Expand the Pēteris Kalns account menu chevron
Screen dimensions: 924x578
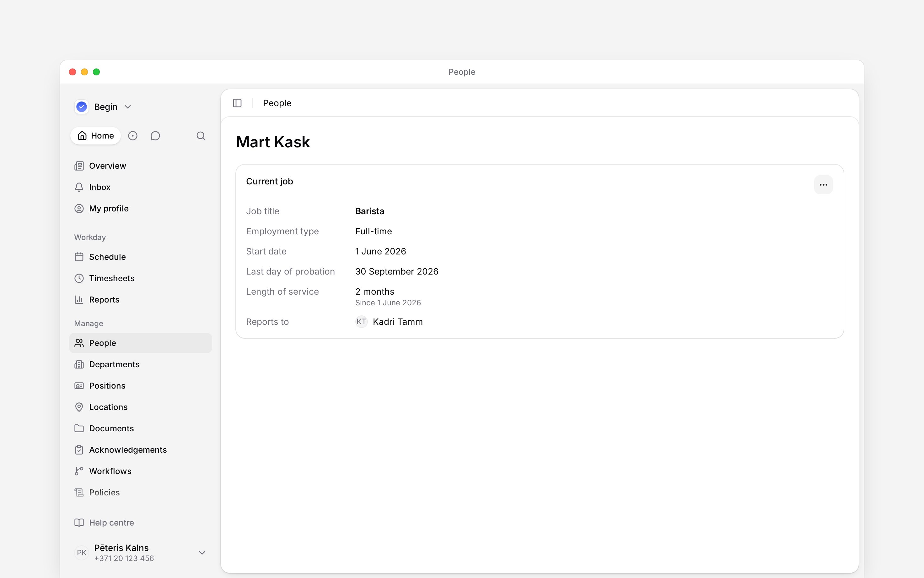coord(202,553)
